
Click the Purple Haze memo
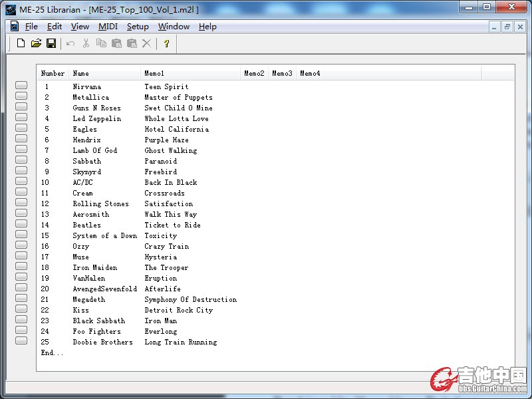point(167,140)
